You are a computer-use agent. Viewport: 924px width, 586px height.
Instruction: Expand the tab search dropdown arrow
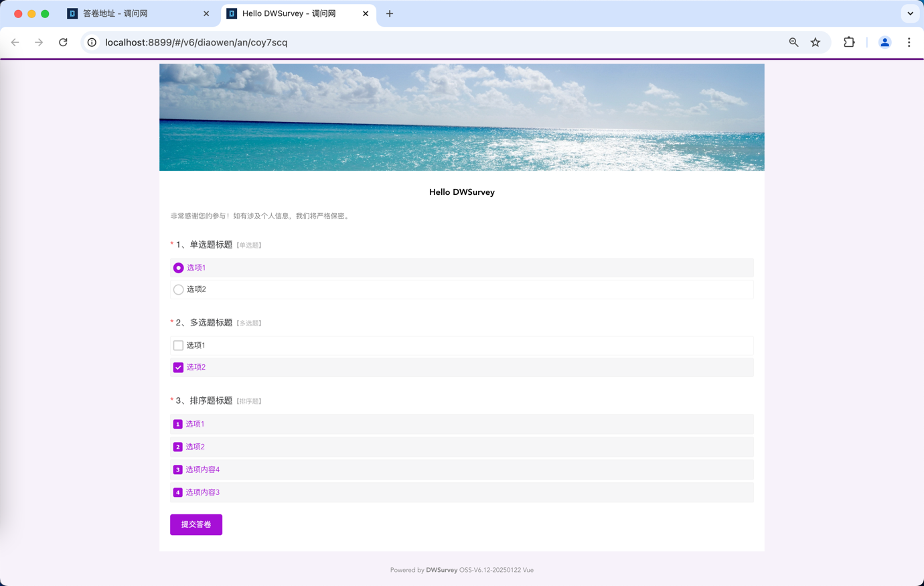910,13
